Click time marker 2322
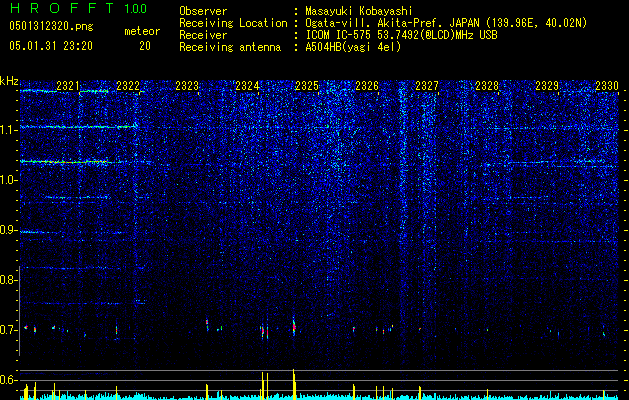Image resolution: width=629 pixels, height=400 pixels. (x=128, y=86)
